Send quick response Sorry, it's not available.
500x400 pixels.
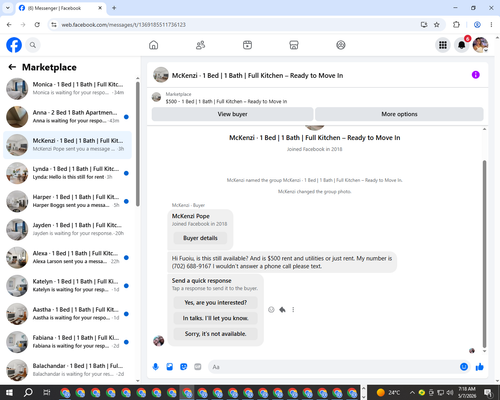point(216,334)
